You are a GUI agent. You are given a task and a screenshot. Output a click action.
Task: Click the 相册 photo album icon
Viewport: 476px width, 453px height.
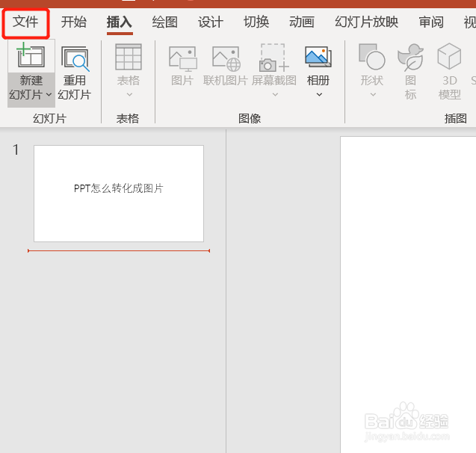(318, 57)
